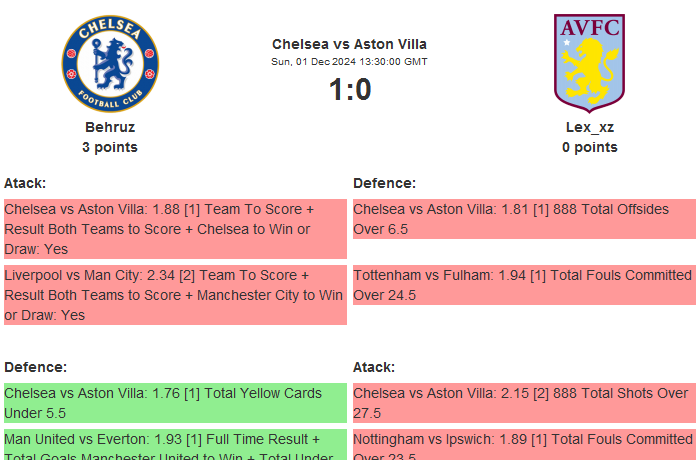This screenshot has width=700, height=460.
Task: Select the Liverpool vs Man City bet row
Action: tap(175, 295)
